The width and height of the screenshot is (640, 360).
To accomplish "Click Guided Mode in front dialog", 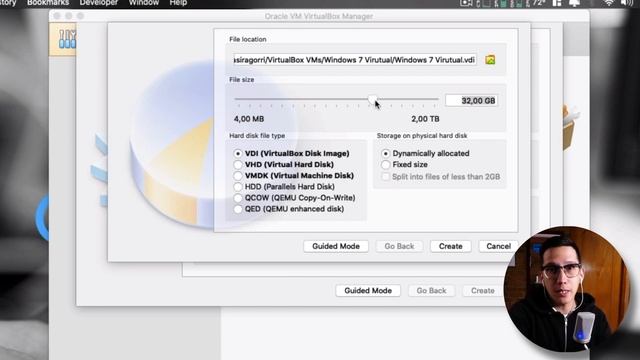I will (336, 246).
